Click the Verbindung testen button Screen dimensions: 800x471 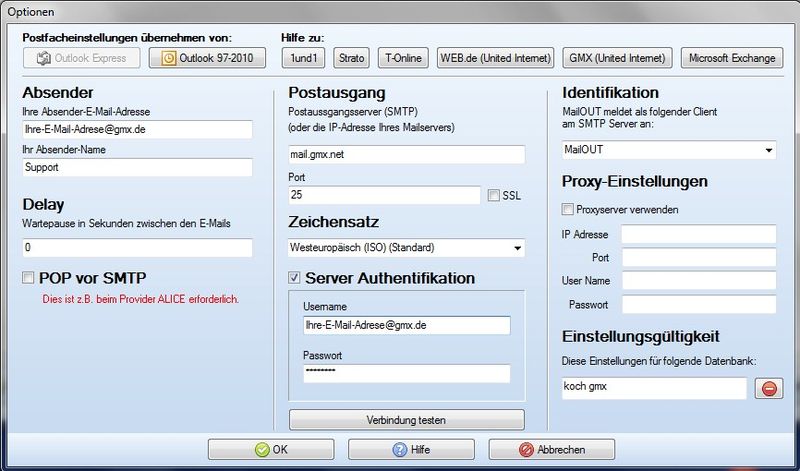(x=407, y=420)
